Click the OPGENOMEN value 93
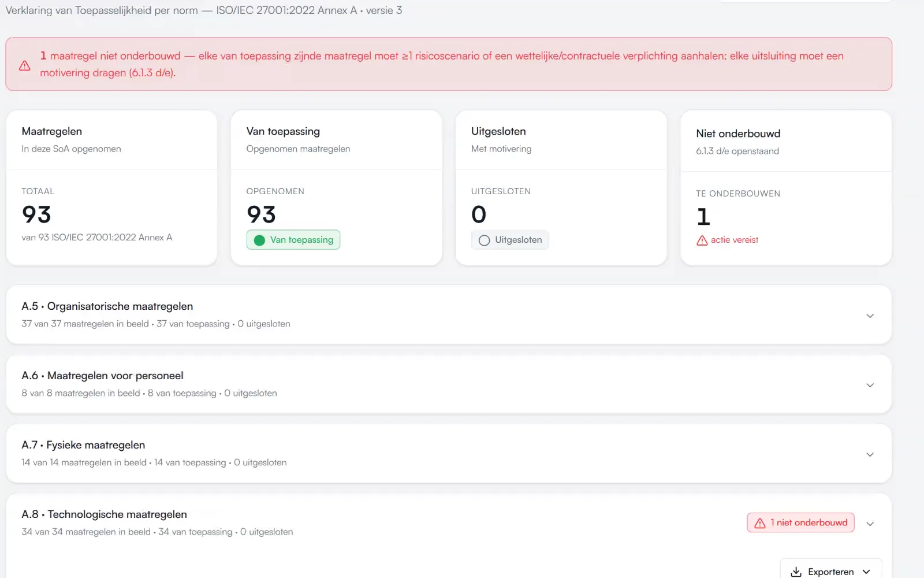The image size is (924, 578). coord(261,214)
